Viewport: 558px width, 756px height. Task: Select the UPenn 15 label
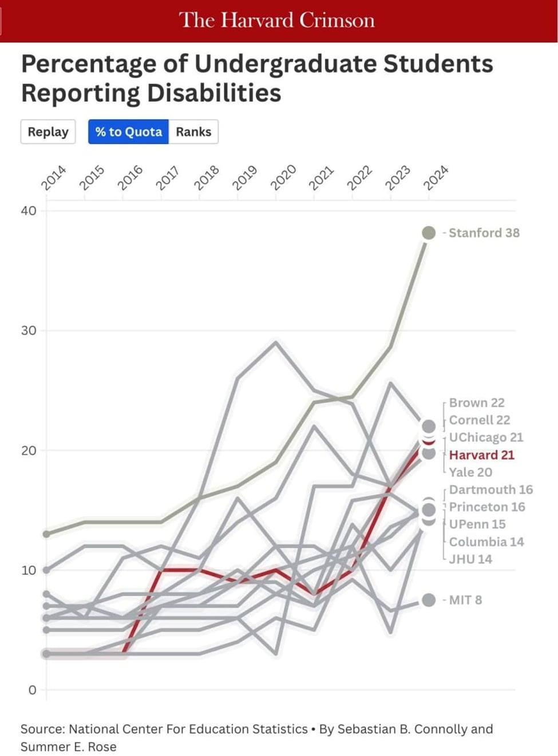(x=477, y=524)
